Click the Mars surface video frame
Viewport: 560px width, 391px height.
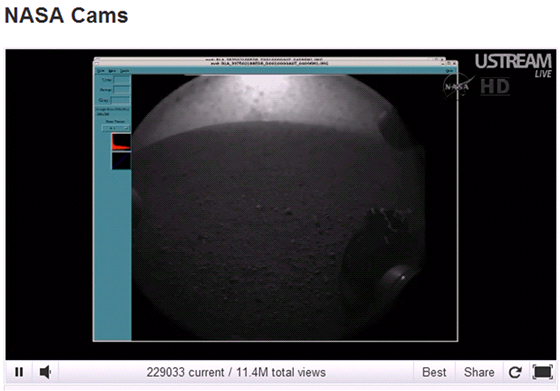click(x=280, y=204)
